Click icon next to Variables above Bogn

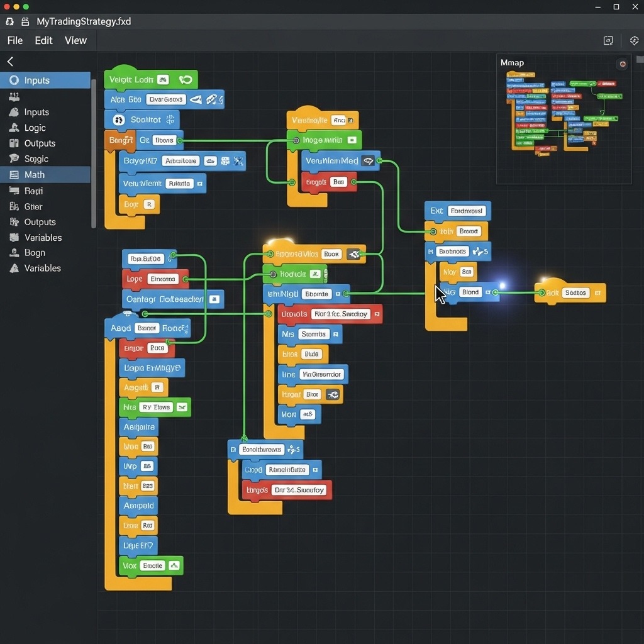click(14, 237)
